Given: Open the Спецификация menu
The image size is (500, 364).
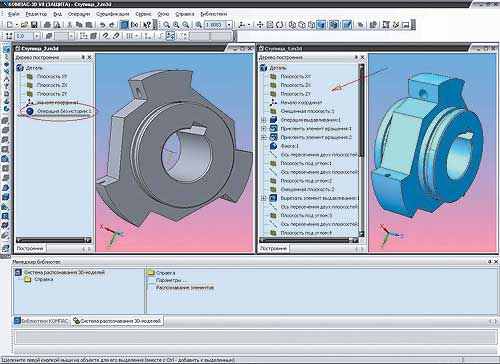Looking at the screenshot, I should 113,14.
